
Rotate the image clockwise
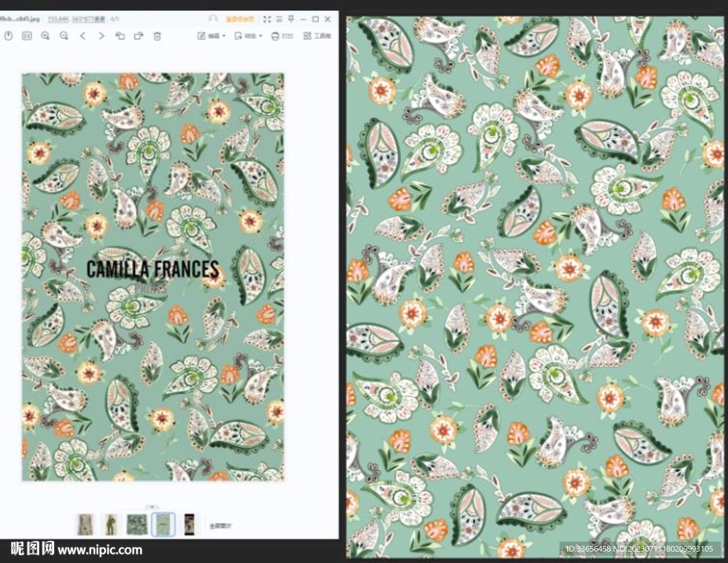click(x=139, y=36)
